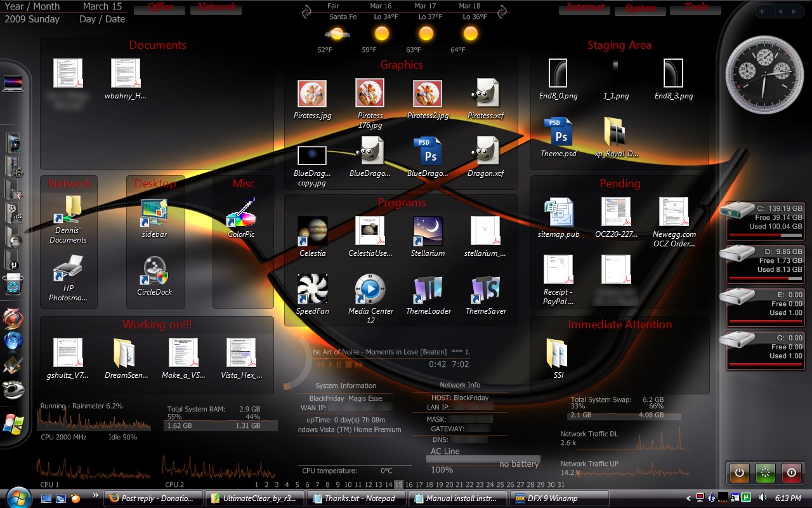812x508 pixels.
Task: Open the Pirotess.xcf GIMP file
Action: coord(485,100)
